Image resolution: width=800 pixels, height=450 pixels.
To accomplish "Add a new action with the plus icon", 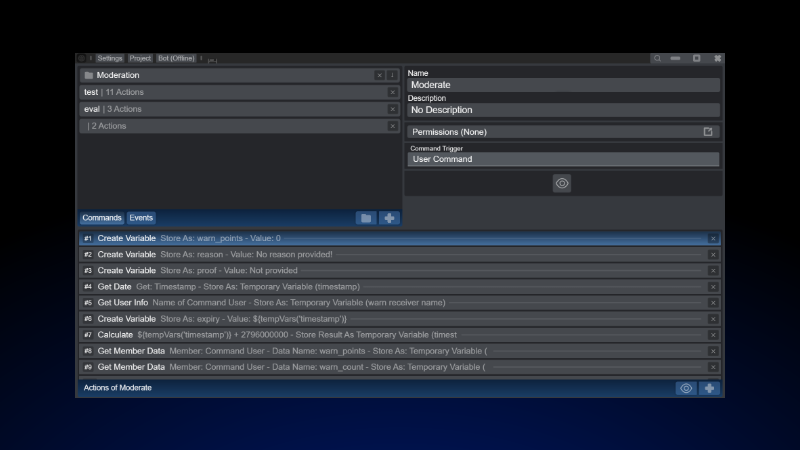I will click(709, 388).
